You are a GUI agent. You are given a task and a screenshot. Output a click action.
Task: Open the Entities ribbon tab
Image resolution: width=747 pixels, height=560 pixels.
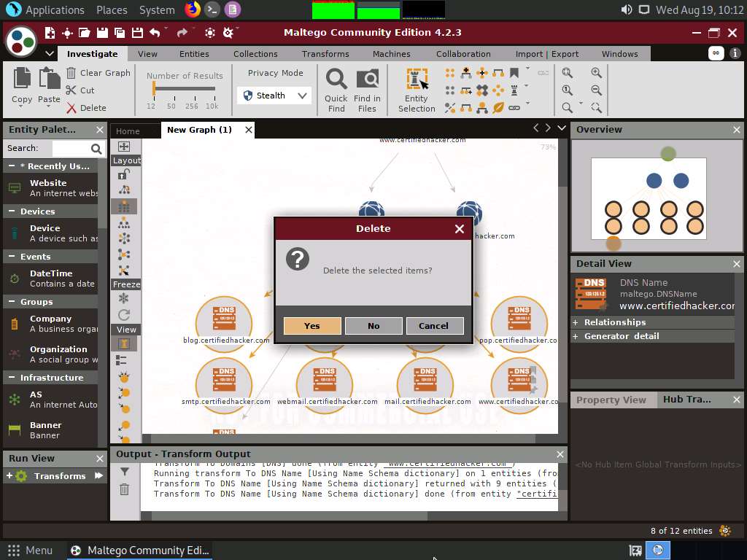(194, 54)
